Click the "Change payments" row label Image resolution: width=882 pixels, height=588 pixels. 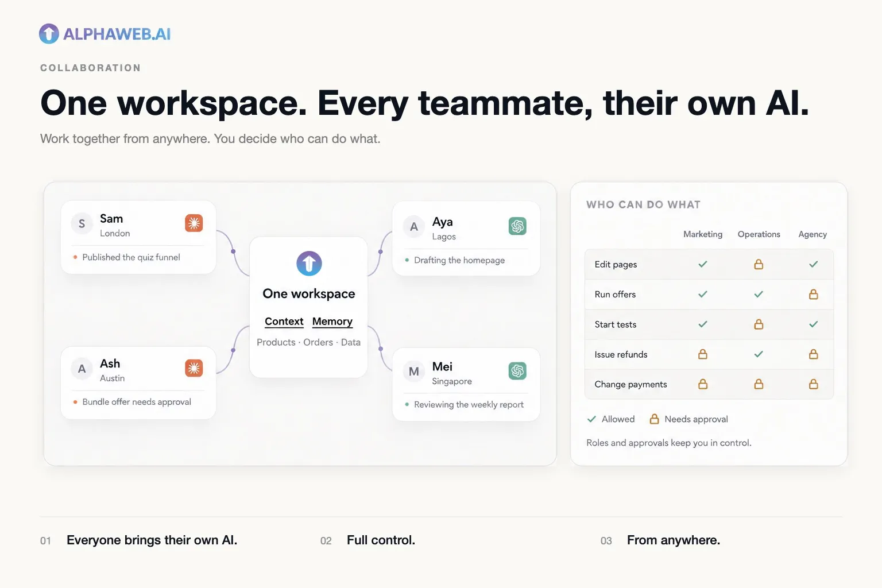tap(630, 385)
